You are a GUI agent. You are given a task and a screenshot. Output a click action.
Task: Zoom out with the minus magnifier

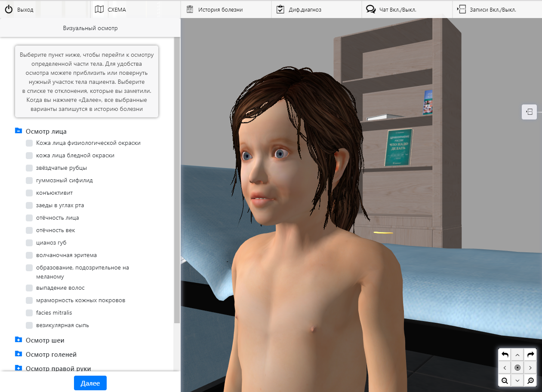click(x=505, y=380)
